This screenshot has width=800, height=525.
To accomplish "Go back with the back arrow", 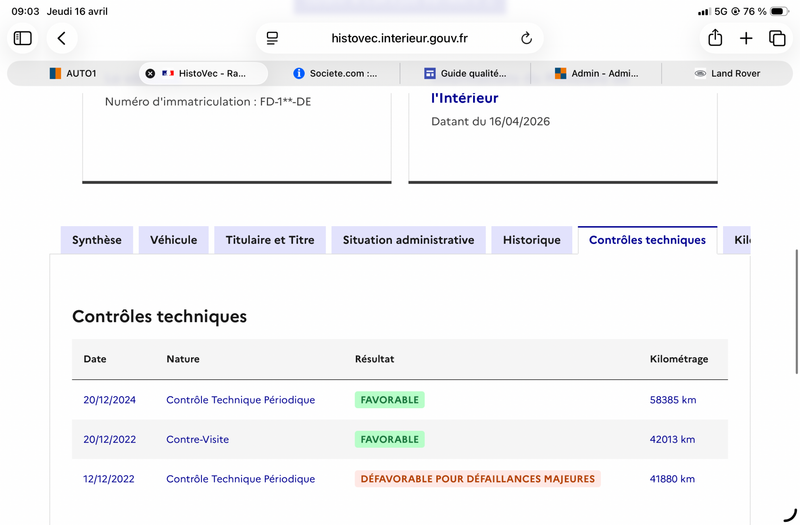I will click(x=62, y=38).
